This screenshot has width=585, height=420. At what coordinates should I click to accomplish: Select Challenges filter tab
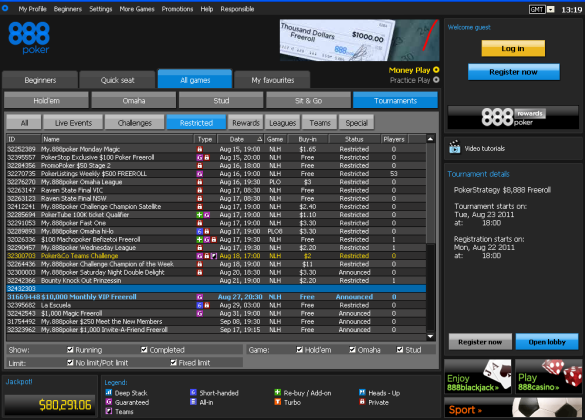coord(135,123)
